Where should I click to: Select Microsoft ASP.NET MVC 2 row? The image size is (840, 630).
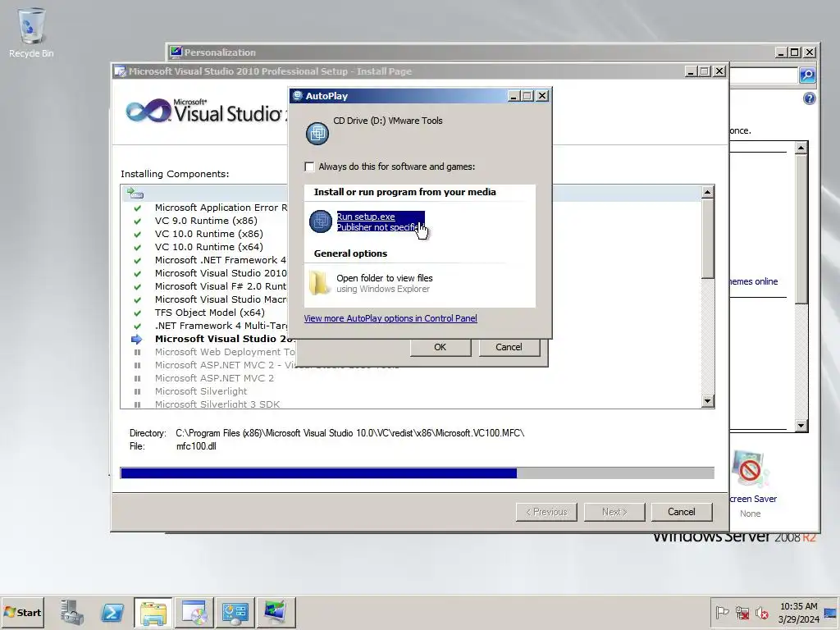214,378
